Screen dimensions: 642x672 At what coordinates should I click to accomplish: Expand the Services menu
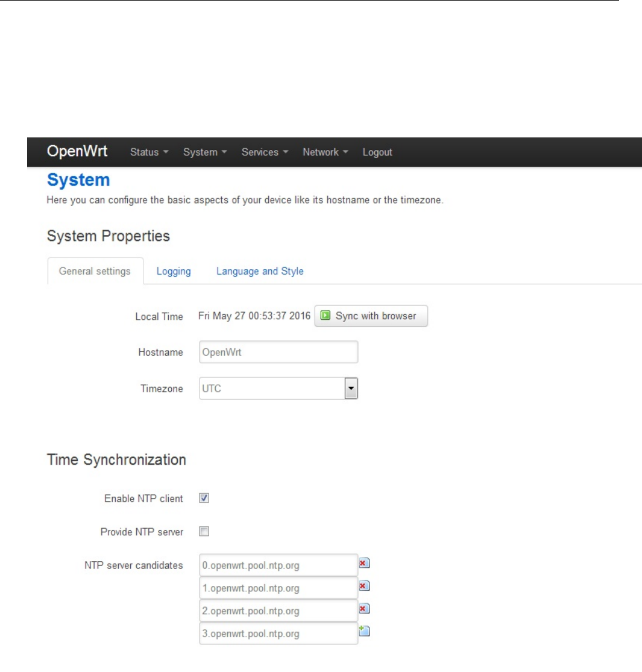point(265,152)
